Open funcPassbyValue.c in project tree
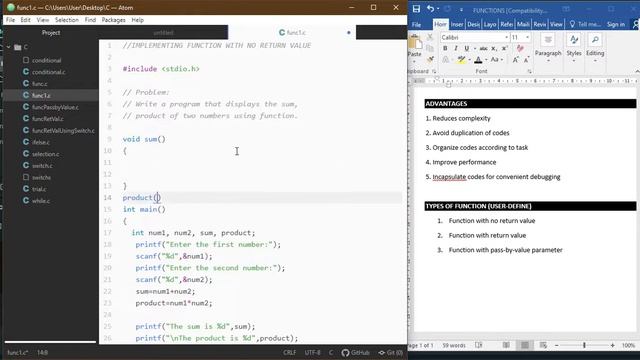The width and height of the screenshot is (640, 360). tap(55, 107)
